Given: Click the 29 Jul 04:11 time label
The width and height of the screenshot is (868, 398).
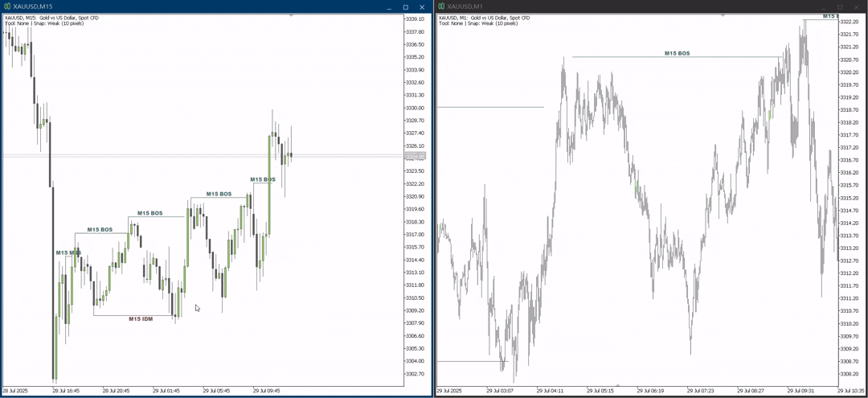Looking at the screenshot, I should point(551,391).
